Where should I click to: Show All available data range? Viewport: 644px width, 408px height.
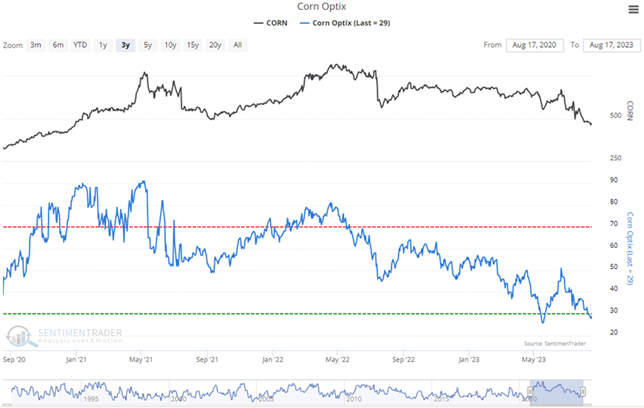(237, 45)
